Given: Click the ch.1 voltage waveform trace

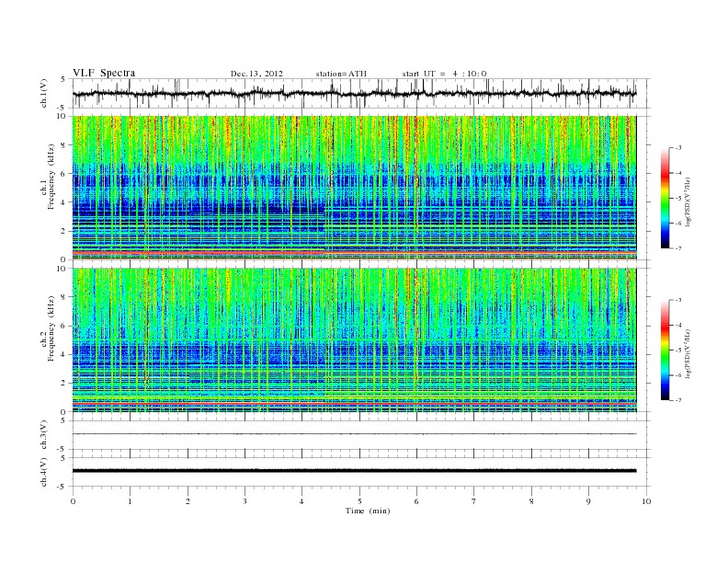Looking at the screenshot, I should 354,93.
